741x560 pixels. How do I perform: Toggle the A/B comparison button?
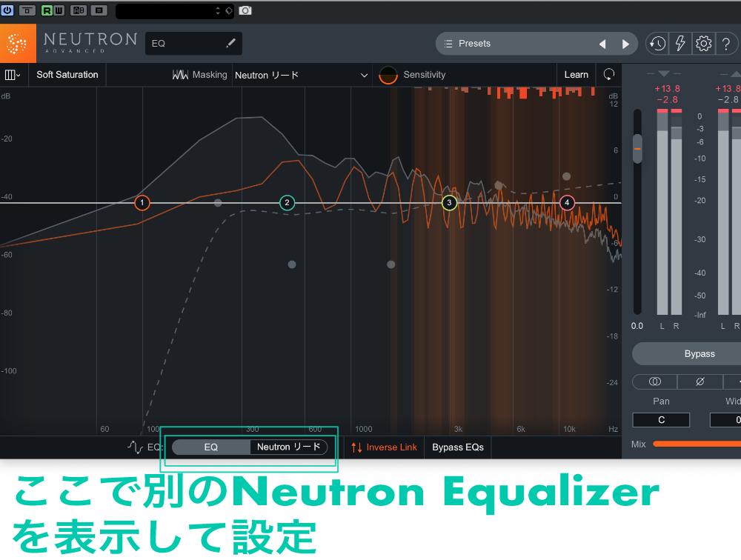tap(79, 10)
